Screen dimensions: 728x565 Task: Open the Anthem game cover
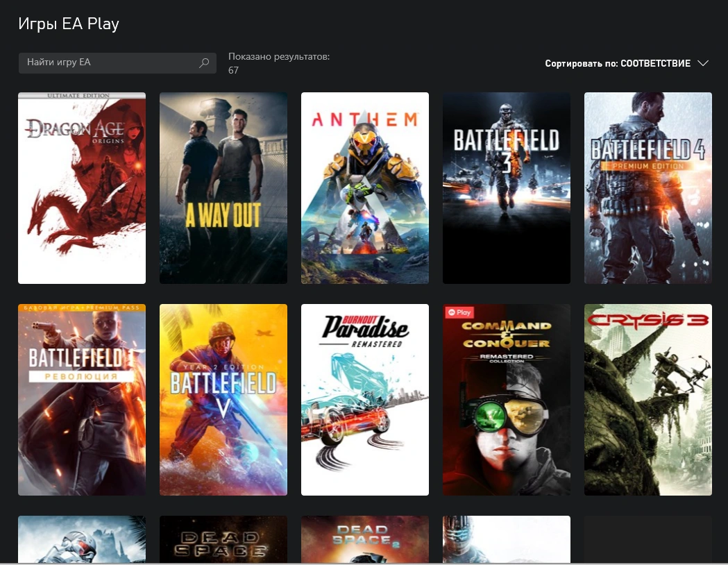[x=365, y=188]
